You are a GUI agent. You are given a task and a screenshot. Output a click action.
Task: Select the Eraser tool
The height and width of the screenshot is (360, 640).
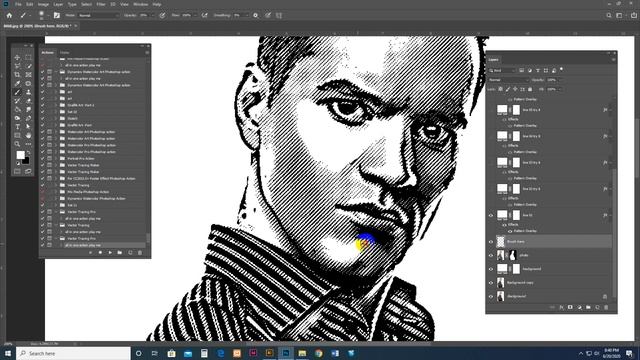[x=28, y=101]
